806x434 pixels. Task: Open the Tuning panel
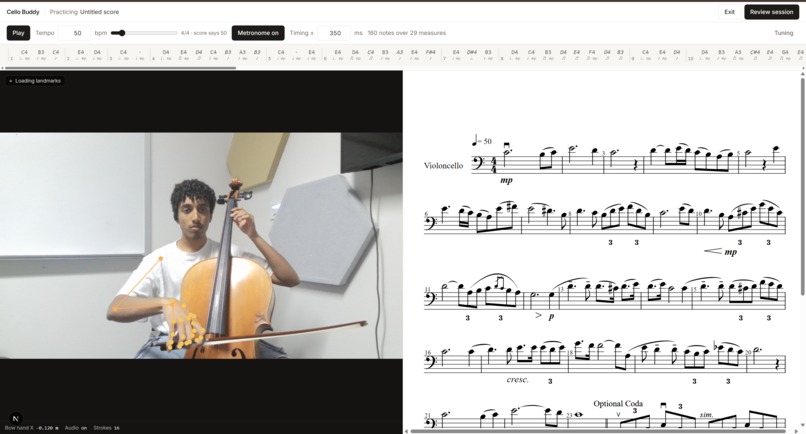pos(783,33)
